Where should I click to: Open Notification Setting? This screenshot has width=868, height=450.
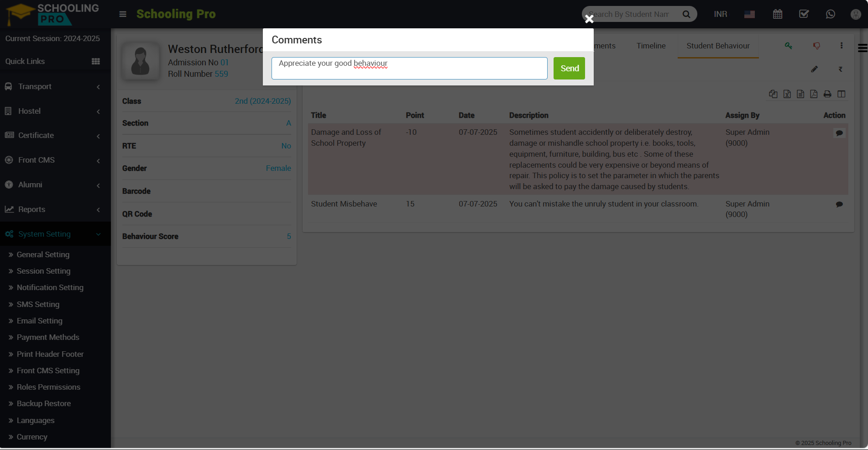[50, 287]
